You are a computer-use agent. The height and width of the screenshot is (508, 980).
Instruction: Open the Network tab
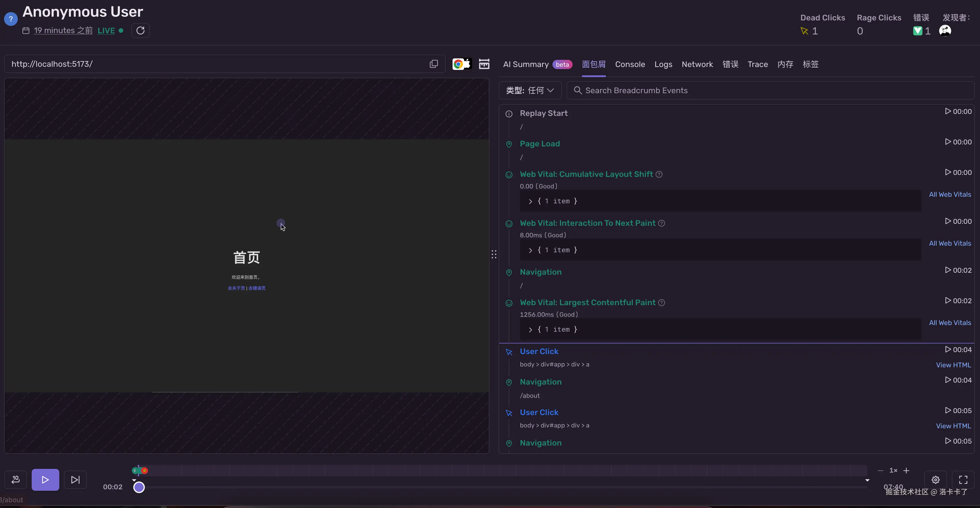click(697, 64)
